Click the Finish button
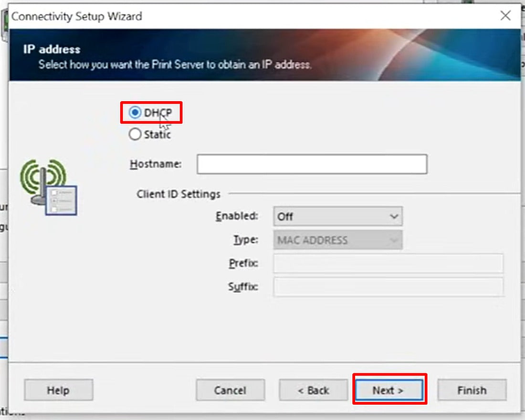Image resolution: width=525 pixels, height=420 pixels. click(x=472, y=390)
